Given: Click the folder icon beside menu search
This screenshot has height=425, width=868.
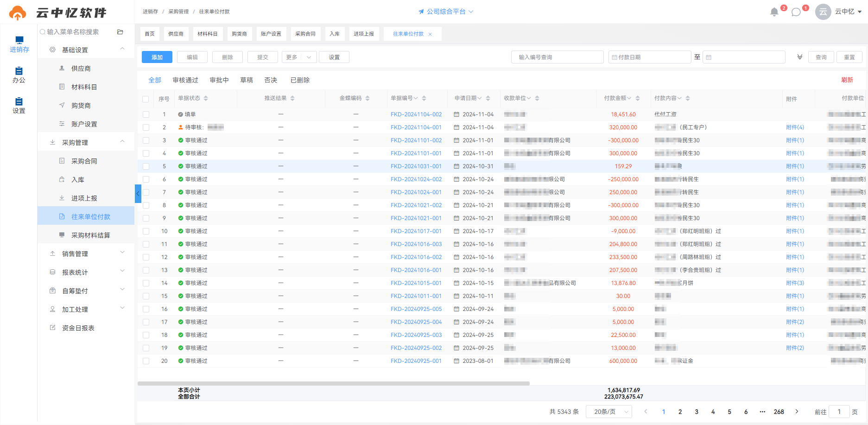Looking at the screenshot, I should click(120, 32).
